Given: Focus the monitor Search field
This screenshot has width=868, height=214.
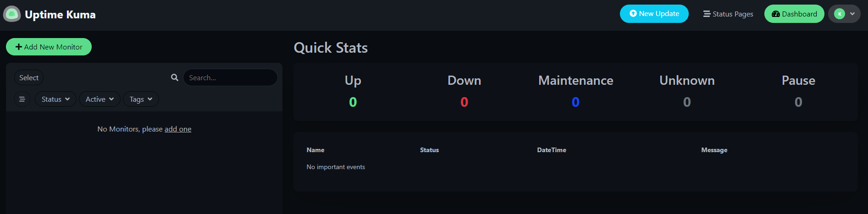Looking at the screenshot, I should point(230,77).
